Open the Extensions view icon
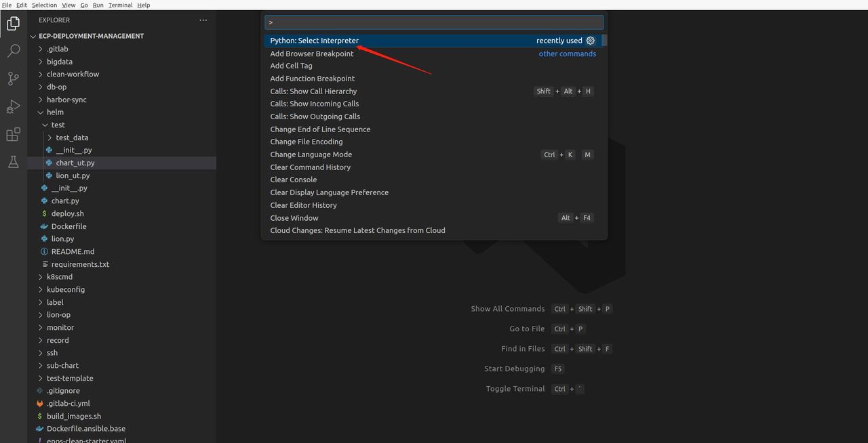This screenshot has width=868, height=443. click(x=13, y=134)
